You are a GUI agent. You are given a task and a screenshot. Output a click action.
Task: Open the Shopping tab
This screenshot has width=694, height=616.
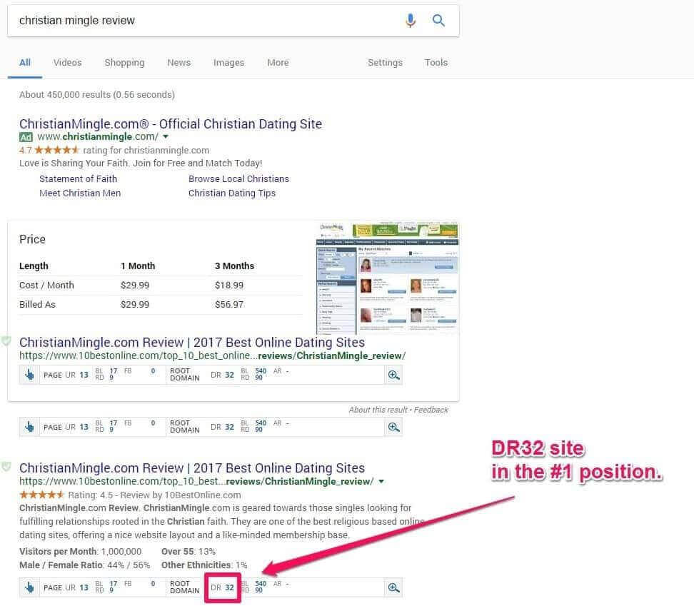tap(124, 62)
